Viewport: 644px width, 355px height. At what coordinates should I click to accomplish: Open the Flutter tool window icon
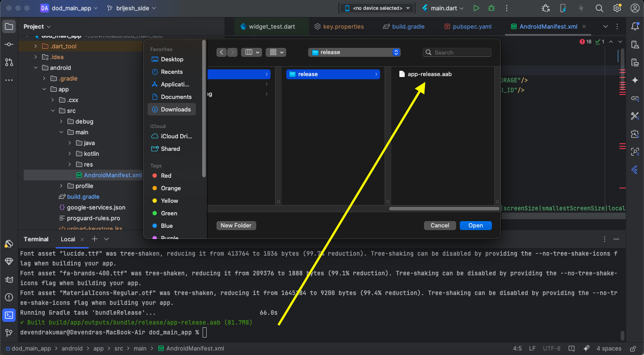coord(635,170)
